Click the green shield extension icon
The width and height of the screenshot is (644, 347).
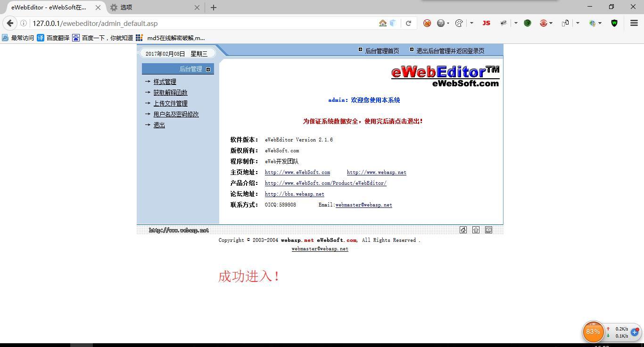tap(527, 23)
